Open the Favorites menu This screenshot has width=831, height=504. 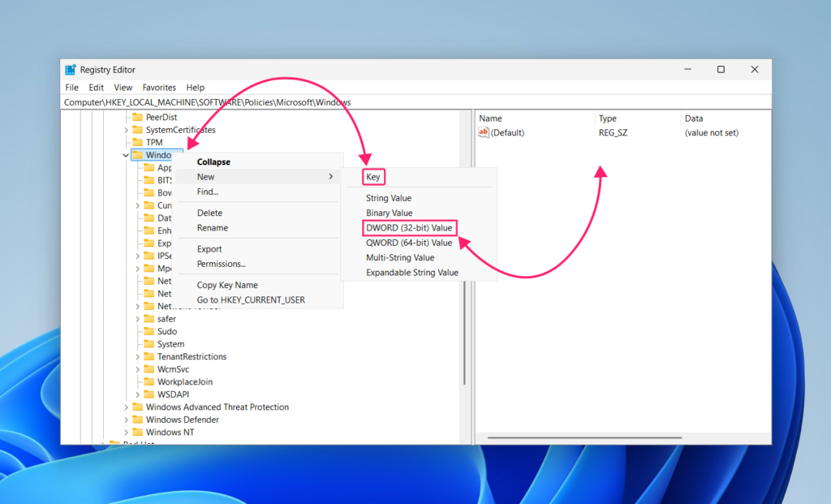coord(159,88)
